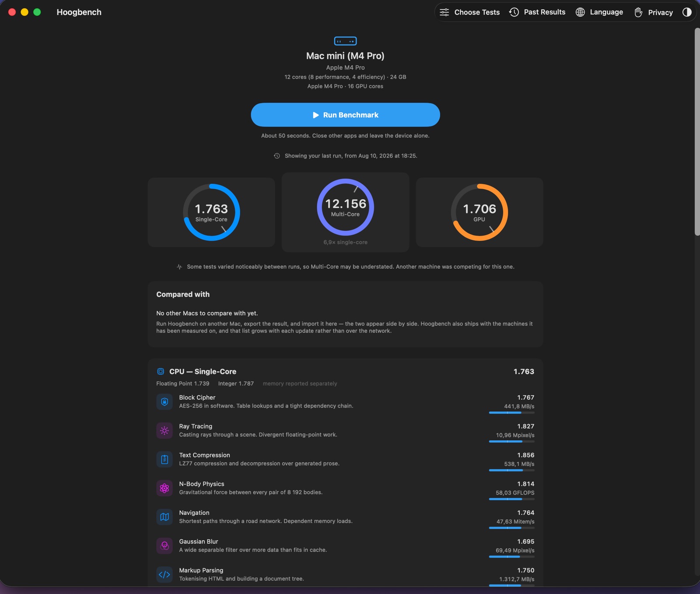Click the waveform icon beside variance notice
Image resolution: width=700 pixels, height=594 pixels.
(179, 267)
